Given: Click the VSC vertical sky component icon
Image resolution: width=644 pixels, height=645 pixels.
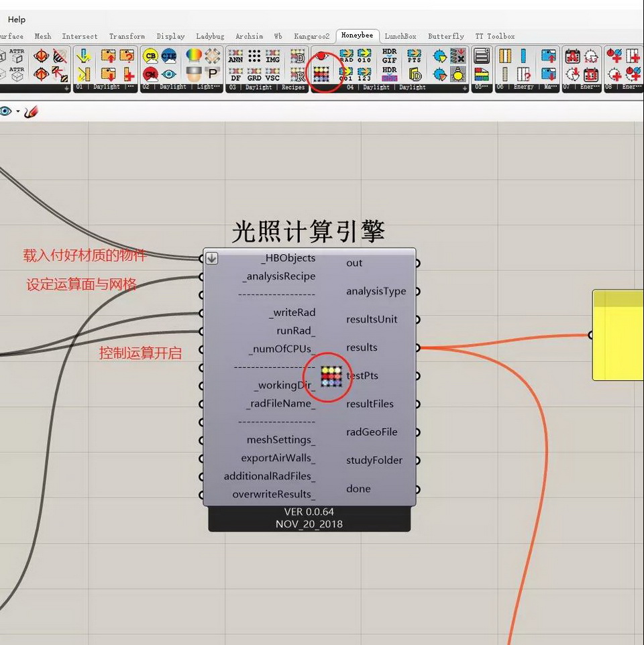Looking at the screenshot, I should pyautogui.click(x=273, y=74).
